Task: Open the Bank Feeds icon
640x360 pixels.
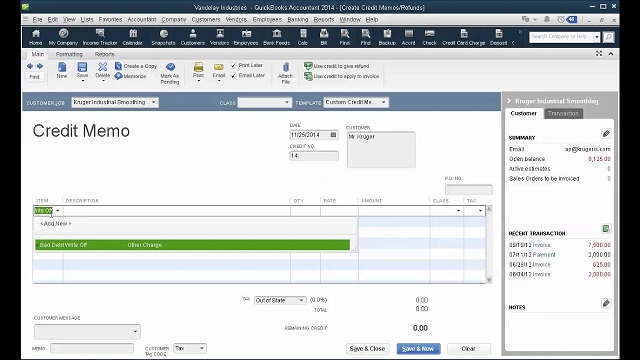Action: (277, 37)
